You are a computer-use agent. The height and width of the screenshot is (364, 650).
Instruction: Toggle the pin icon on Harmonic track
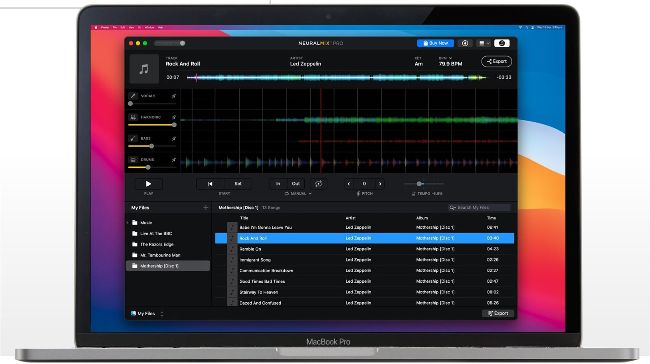pyautogui.click(x=174, y=117)
